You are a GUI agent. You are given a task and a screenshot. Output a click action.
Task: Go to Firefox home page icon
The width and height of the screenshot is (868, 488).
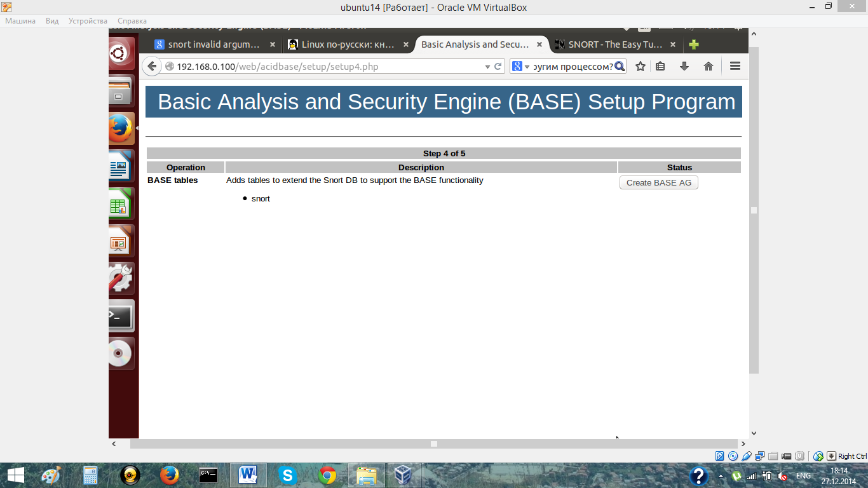click(709, 66)
